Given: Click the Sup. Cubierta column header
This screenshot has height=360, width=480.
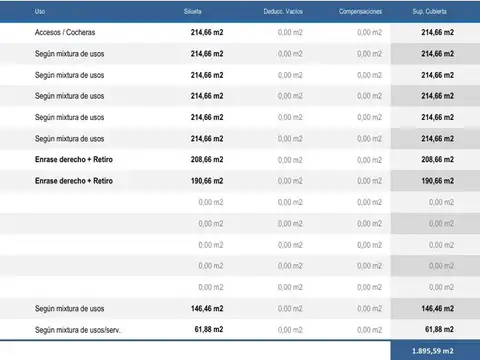Looking at the screenshot, I should (x=429, y=12).
